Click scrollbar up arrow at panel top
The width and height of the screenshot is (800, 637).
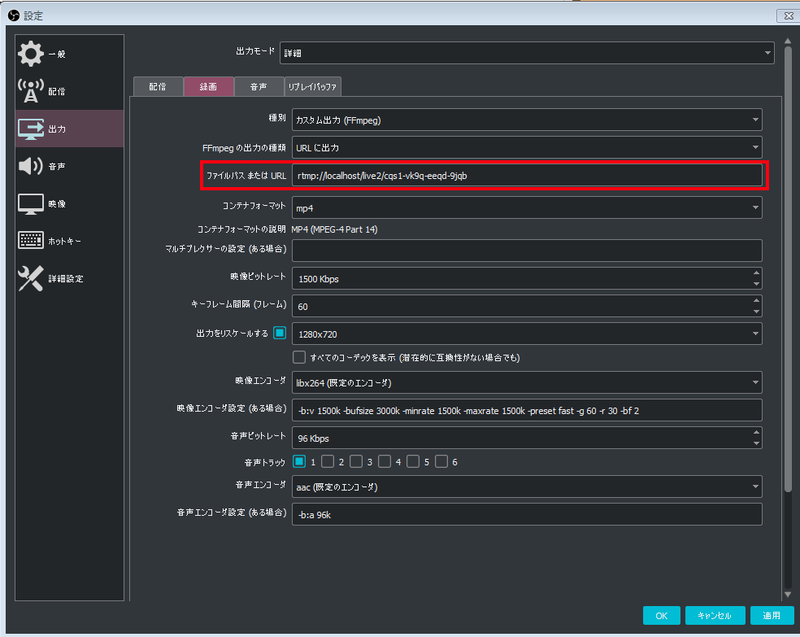tap(788, 41)
